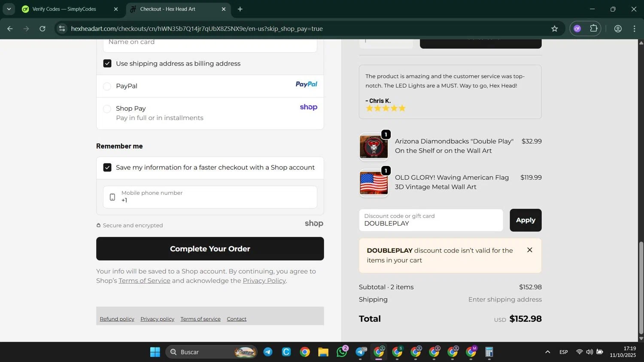
Task: Select PayPal as the payment method
Action: tap(107, 86)
